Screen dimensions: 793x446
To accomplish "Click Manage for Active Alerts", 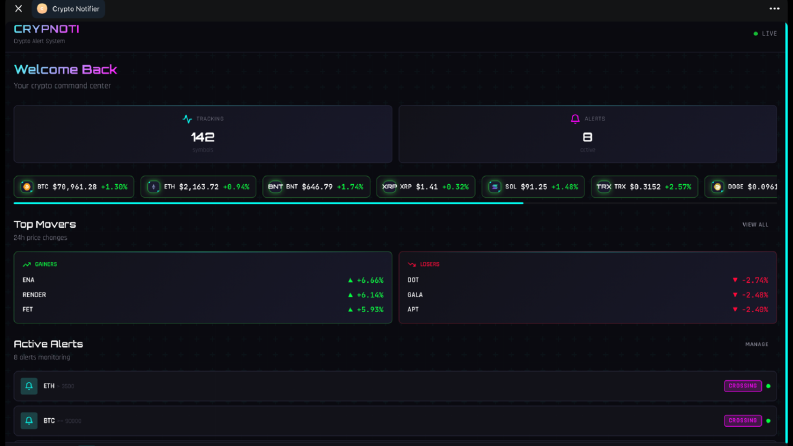I will point(757,344).
